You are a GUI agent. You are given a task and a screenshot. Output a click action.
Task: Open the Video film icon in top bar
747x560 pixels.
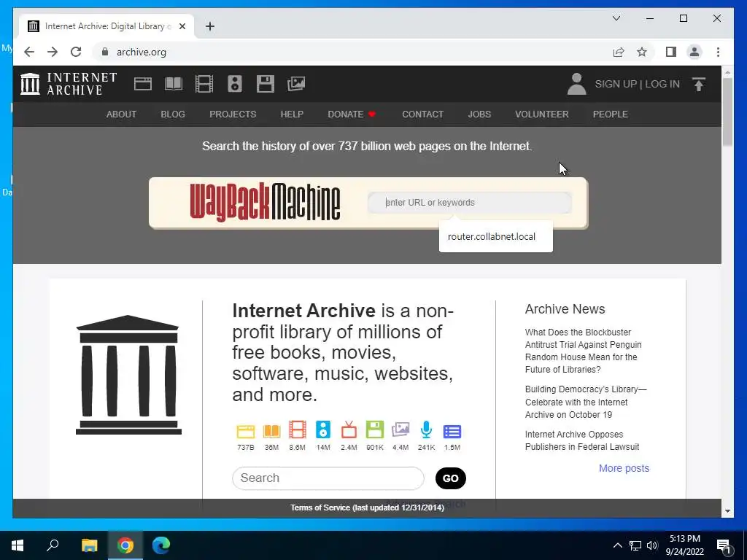click(x=204, y=84)
